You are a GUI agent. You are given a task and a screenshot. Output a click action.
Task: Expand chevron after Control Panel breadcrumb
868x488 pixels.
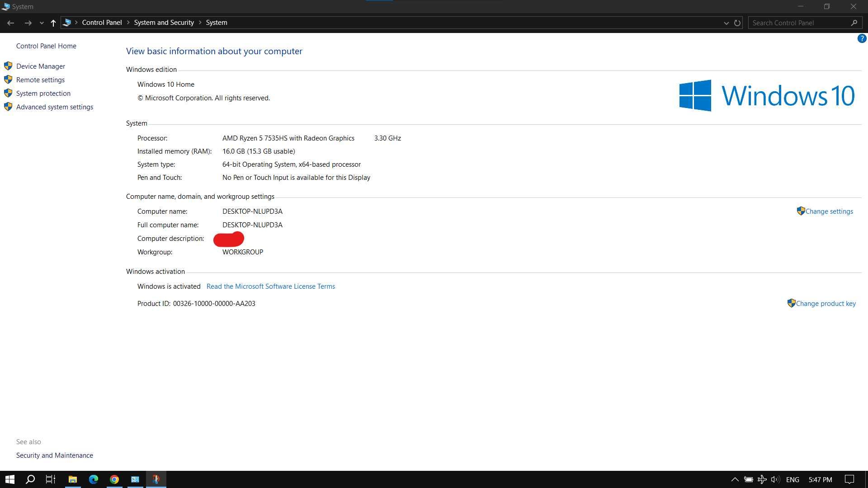128,23
